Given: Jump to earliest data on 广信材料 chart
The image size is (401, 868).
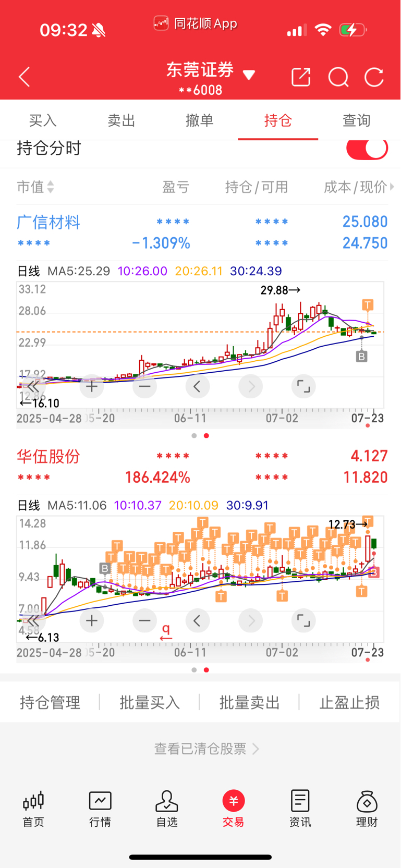Looking at the screenshot, I should (x=33, y=386).
